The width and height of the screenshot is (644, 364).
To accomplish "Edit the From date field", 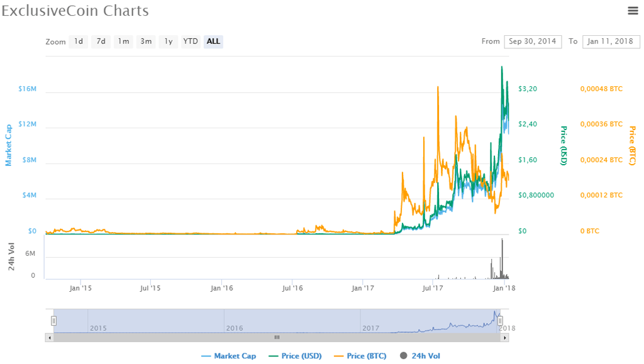I will [533, 41].
